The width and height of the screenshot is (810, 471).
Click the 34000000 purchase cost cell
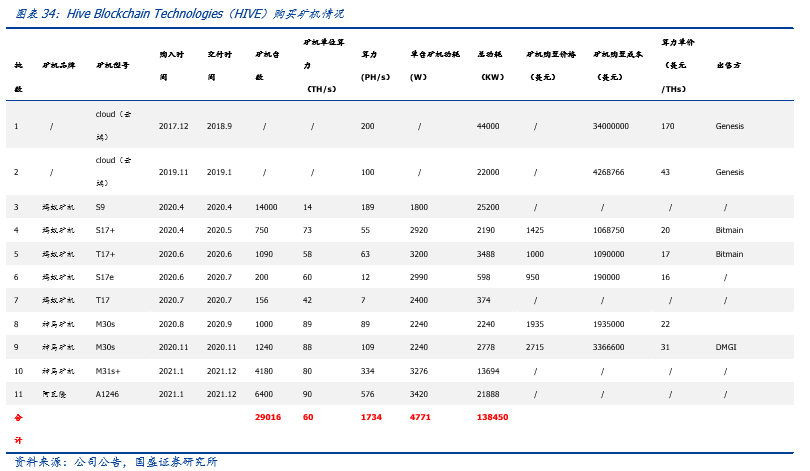point(611,126)
